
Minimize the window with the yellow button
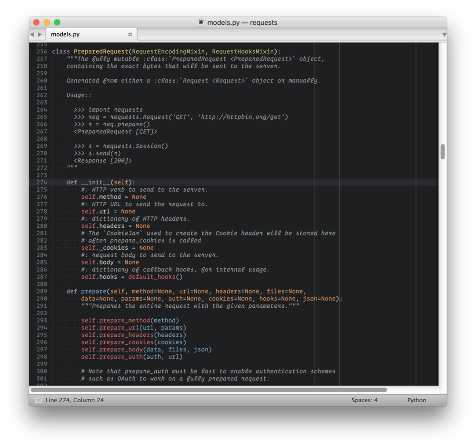(x=47, y=22)
